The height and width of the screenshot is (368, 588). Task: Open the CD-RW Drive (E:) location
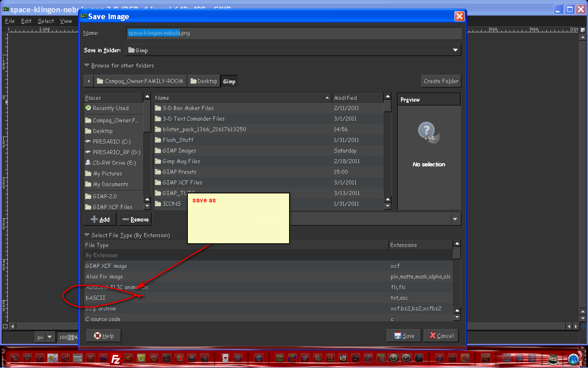tap(114, 163)
